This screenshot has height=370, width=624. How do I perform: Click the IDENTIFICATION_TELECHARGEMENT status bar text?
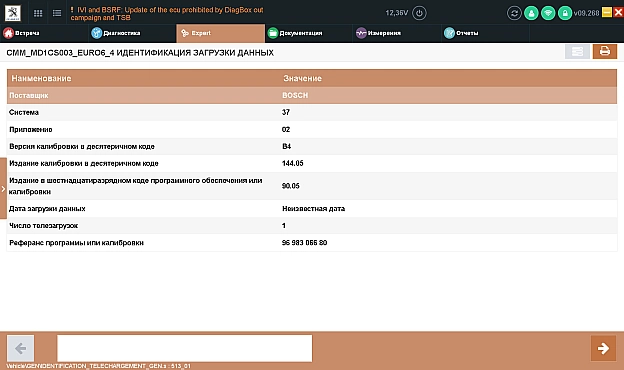pyautogui.click(x=99, y=366)
